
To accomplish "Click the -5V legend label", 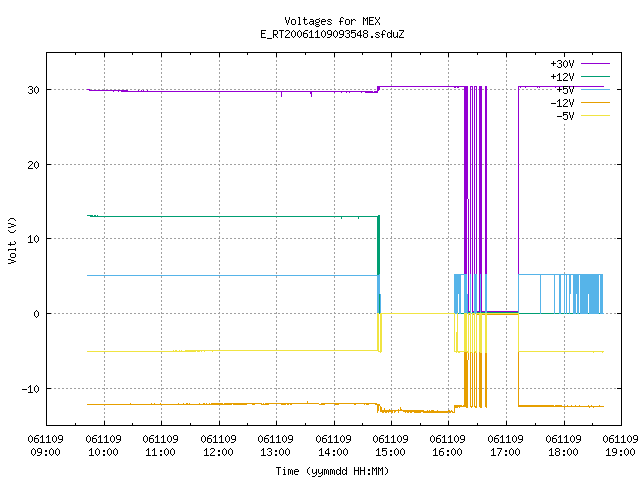I will [565, 116].
